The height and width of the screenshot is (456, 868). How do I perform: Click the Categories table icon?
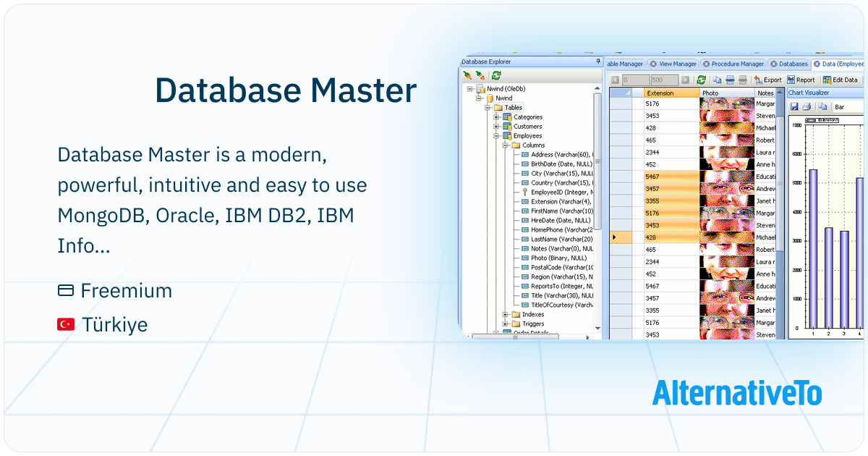pos(507,117)
